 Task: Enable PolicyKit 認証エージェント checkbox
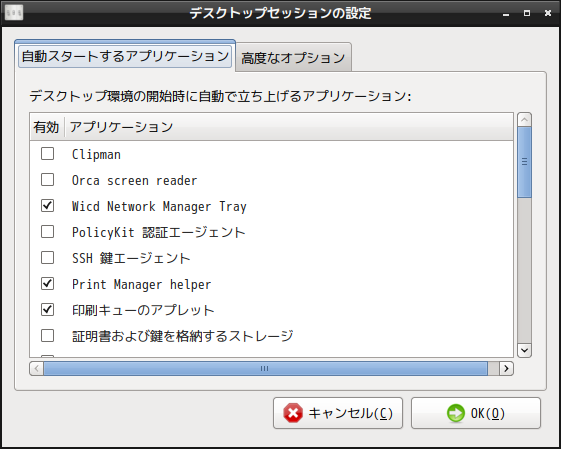click(x=48, y=232)
